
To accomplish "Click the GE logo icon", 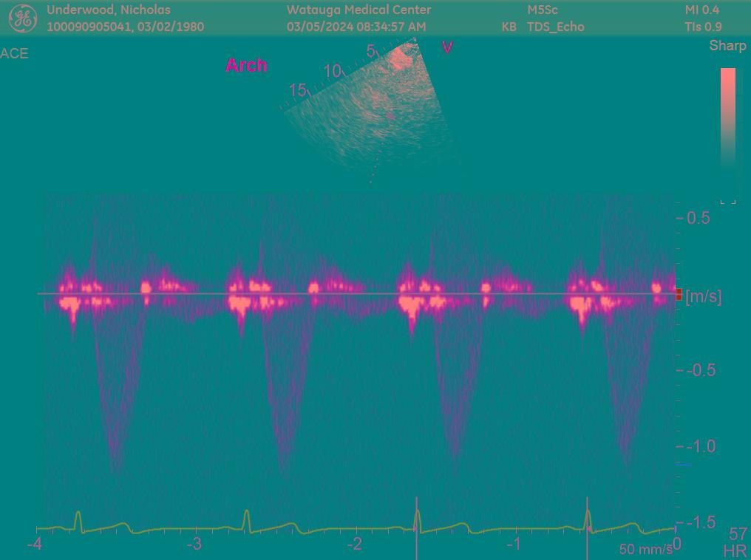I will pyautogui.click(x=22, y=18).
